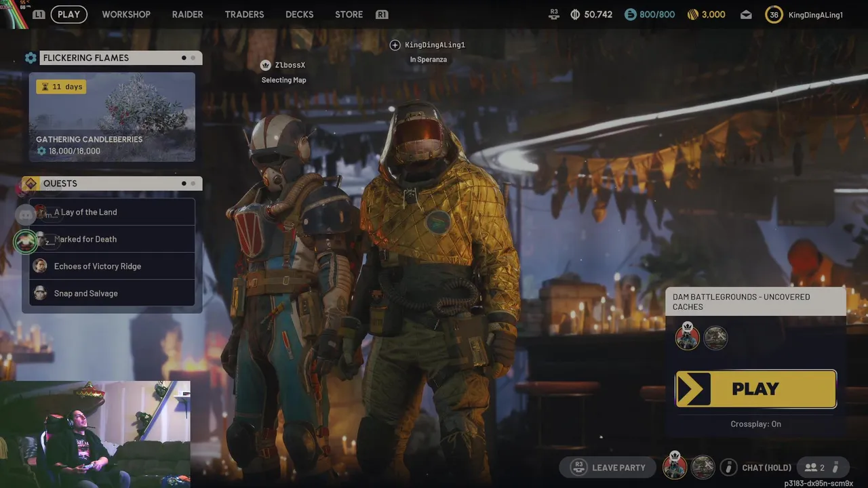Viewport: 868px width, 488px height.
Task: Click the second party avatar in bottom bar
Action: point(703,468)
